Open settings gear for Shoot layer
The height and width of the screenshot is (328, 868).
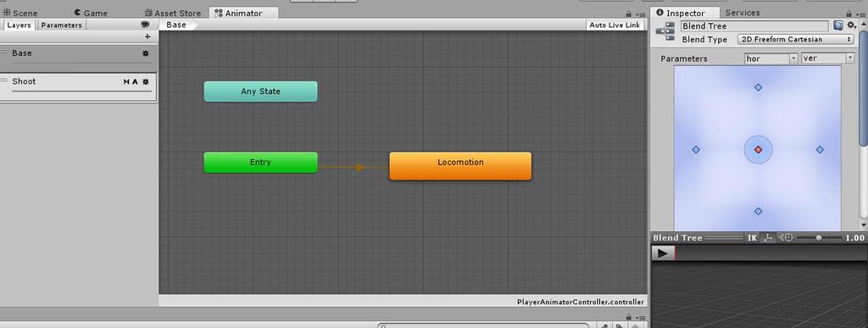point(146,82)
